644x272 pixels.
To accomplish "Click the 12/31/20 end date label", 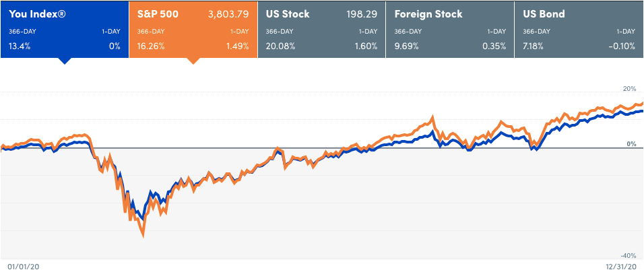I will click(618, 266).
